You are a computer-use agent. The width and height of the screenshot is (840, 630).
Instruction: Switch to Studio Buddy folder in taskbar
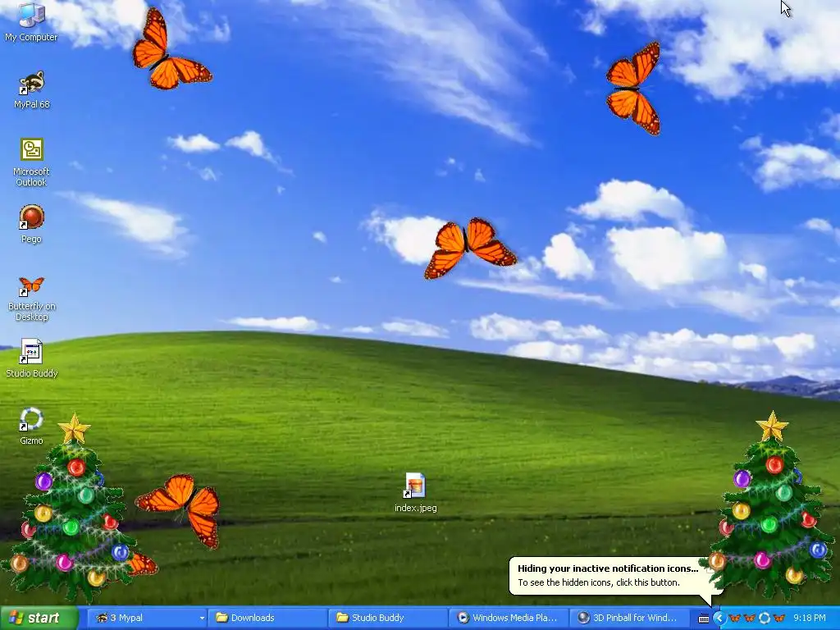click(x=388, y=618)
